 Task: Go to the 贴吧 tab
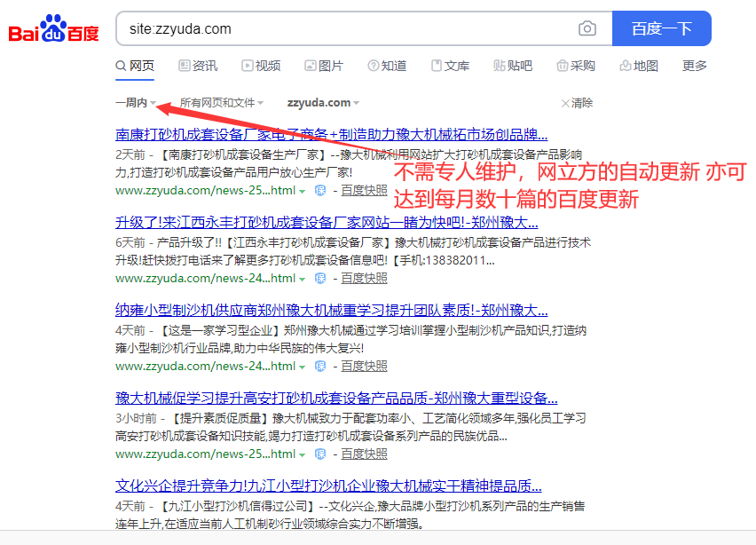coord(513,66)
